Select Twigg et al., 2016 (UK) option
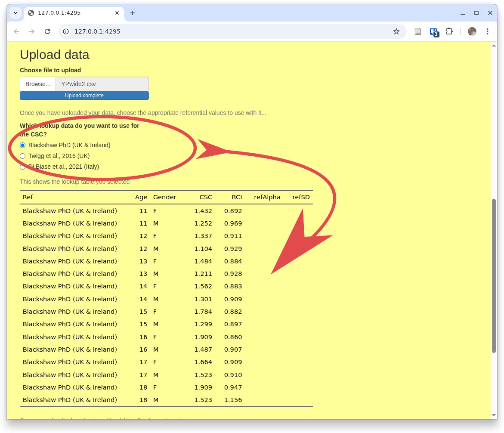This screenshot has width=504, height=433. [23, 156]
